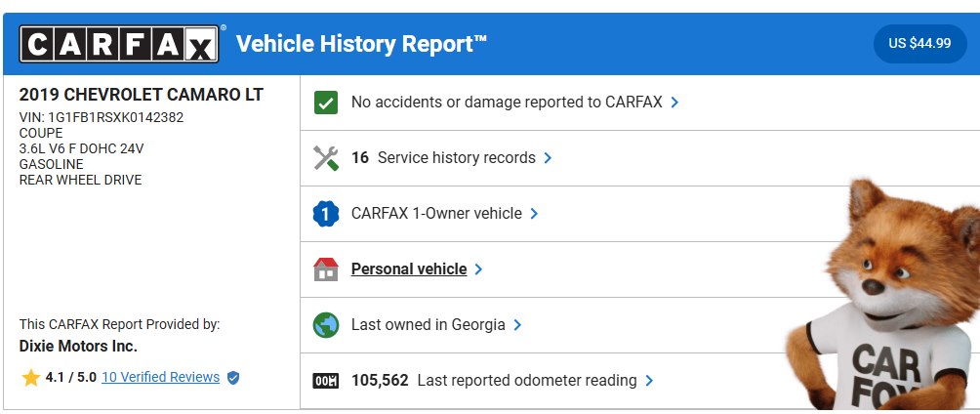
Task: Expand chevron after Last reported odometer reading
Action: [649, 380]
